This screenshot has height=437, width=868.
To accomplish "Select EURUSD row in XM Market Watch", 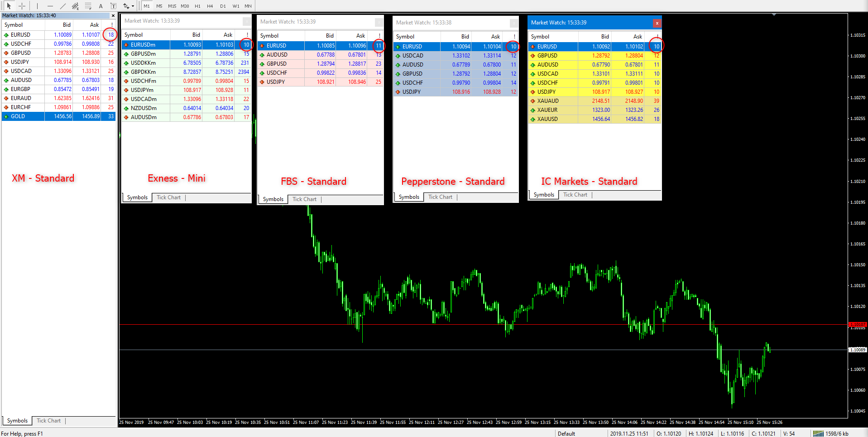I will click(59, 35).
